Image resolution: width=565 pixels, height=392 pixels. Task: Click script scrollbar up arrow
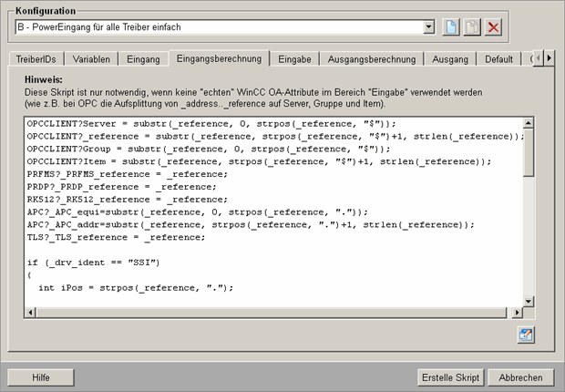point(529,122)
